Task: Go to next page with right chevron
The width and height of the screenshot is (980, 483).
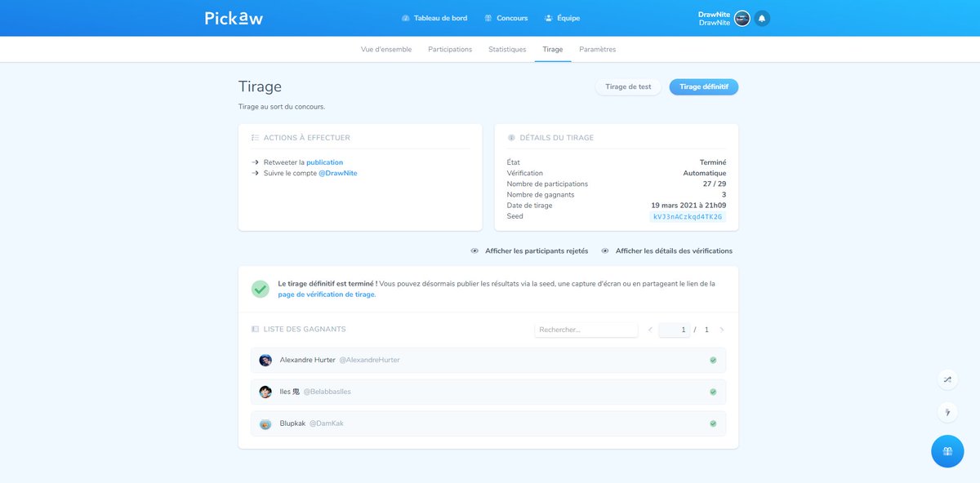Action: 722,329
